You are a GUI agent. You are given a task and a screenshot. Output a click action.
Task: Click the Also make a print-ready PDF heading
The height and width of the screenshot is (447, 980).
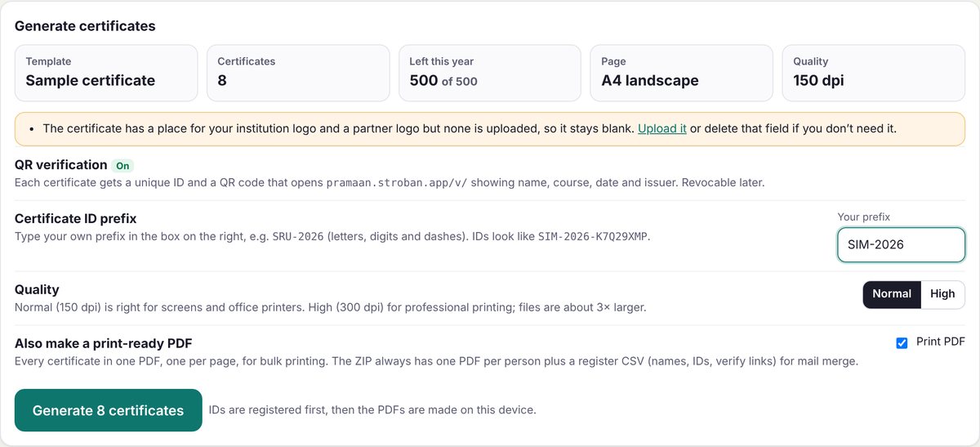(x=104, y=343)
